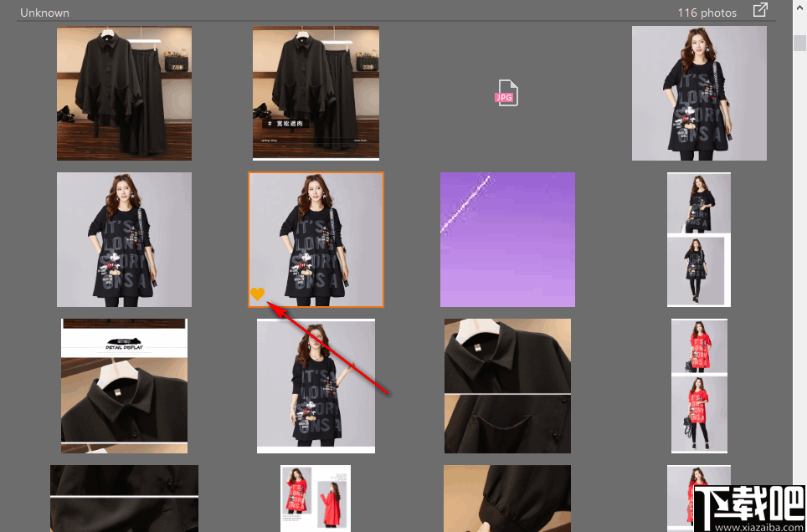Click the external open icon beside photo count

760,11
